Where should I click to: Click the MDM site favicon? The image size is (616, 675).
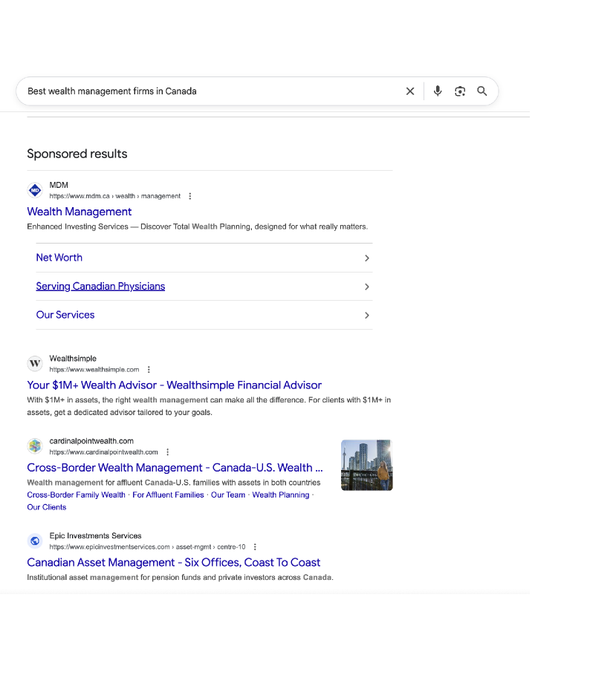pyautogui.click(x=35, y=190)
